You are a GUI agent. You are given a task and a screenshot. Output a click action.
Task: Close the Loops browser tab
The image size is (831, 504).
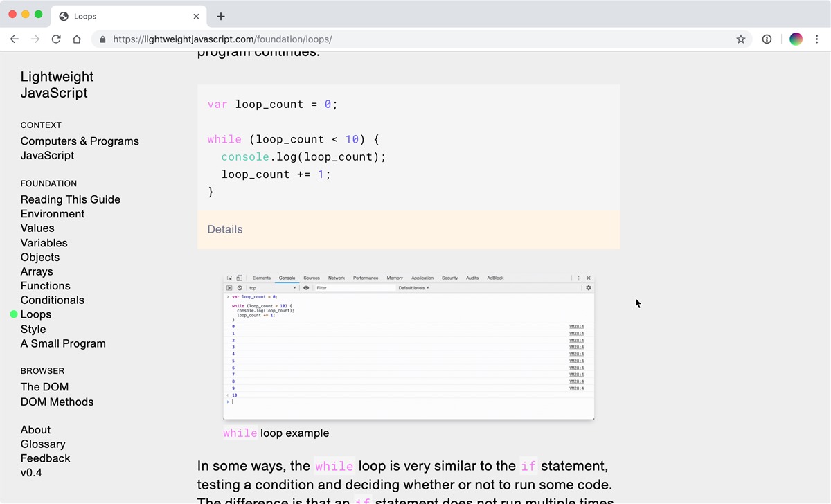click(197, 17)
